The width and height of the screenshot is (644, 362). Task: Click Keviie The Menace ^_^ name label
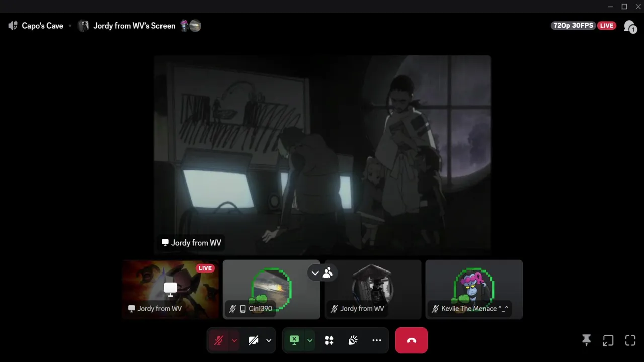(x=474, y=309)
